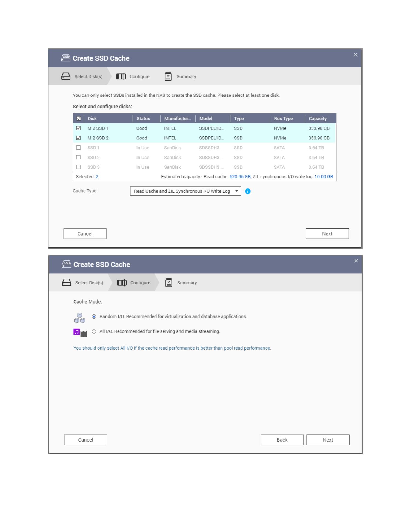The height and width of the screenshot is (532, 411).
Task: Click the Configure step icon in the top dialog
Action: (x=121, y=76)
